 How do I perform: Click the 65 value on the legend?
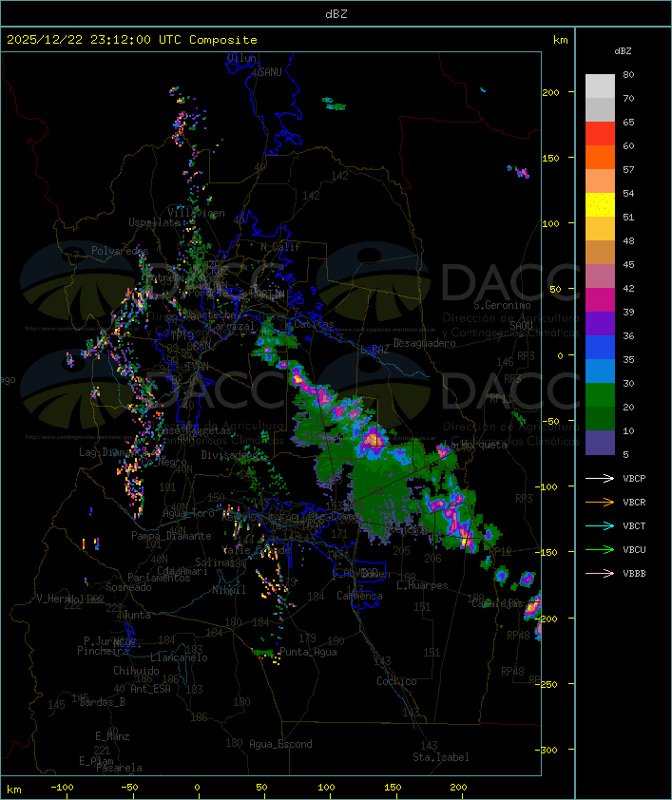click(x=628, y=122)
